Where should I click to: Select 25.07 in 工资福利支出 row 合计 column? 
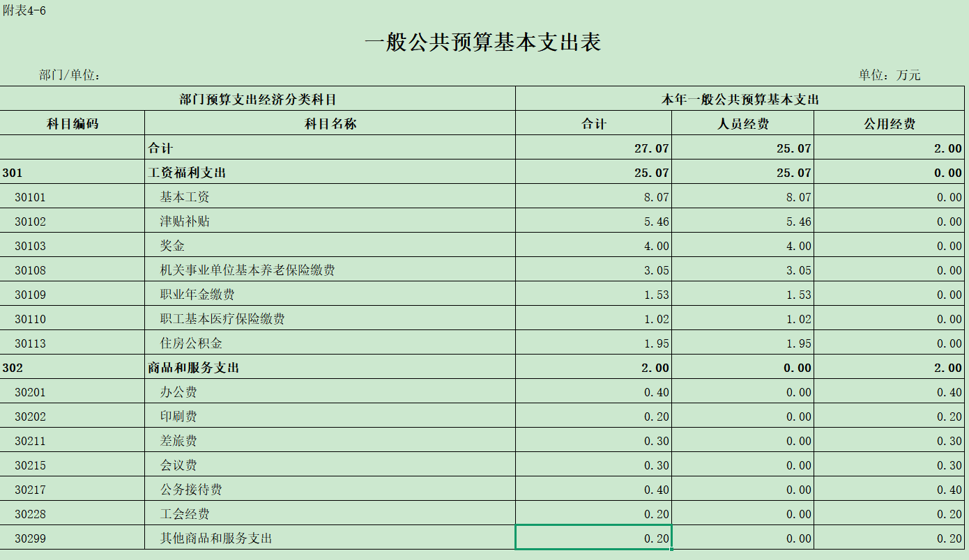point(594,172)
